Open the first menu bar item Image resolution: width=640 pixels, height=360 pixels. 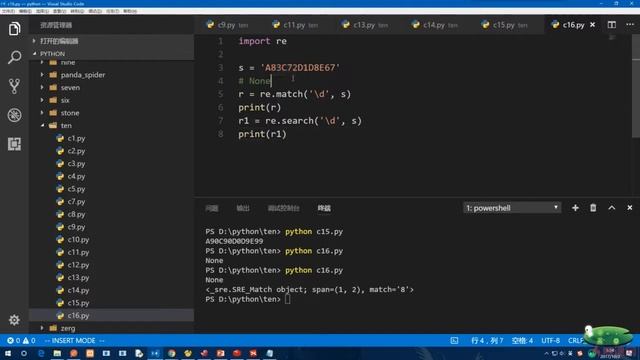coord(8,11)
